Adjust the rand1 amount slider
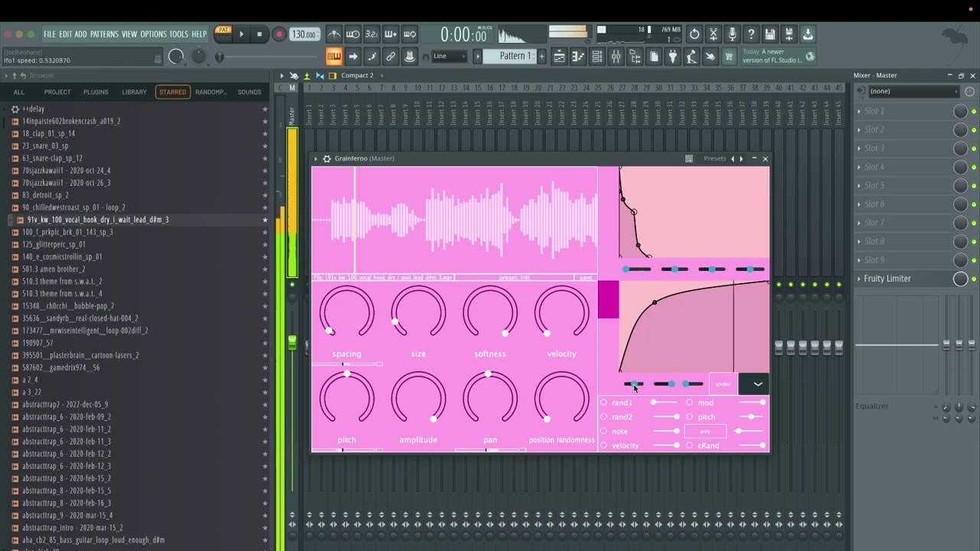The width and height of the screenshot is (980, 551). click(665, 403)
